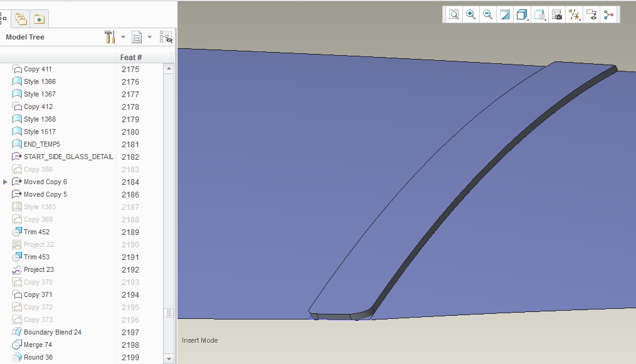Click feature number 2197 cell
The height and width of the screenshot is (364, 636).
130,333
